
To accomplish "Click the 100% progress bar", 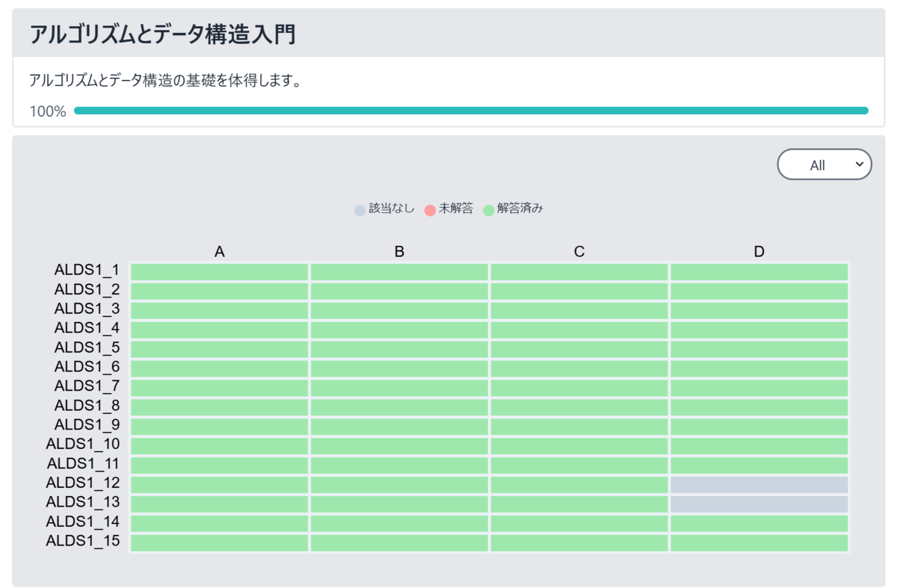I will pyautogui.click(x=471, y=111).
